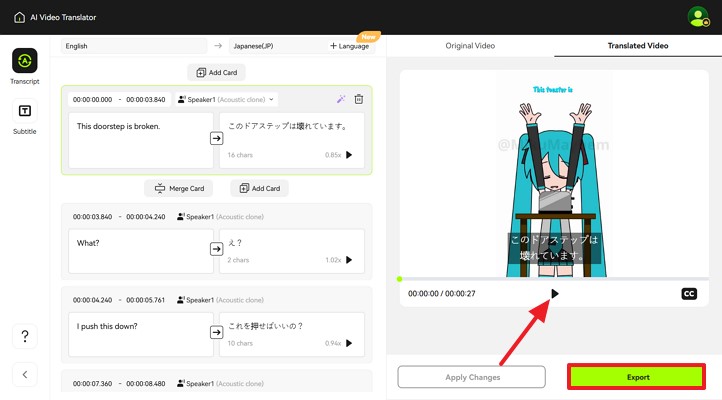Click the magic wand icon on first card
722x400 pixels.
[341, 99]
